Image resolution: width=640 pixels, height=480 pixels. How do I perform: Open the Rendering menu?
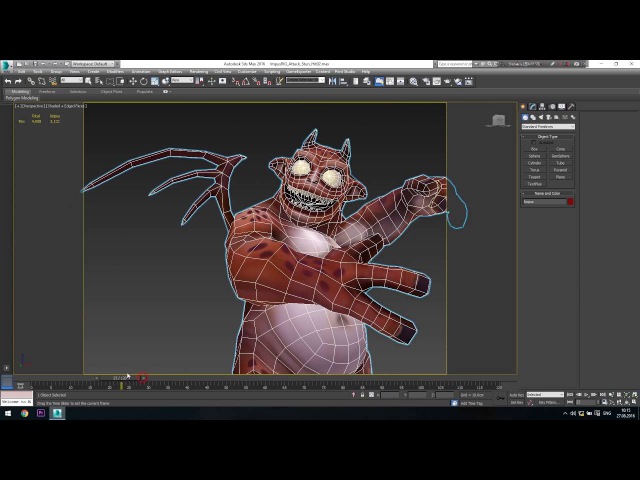pos(199,72)
